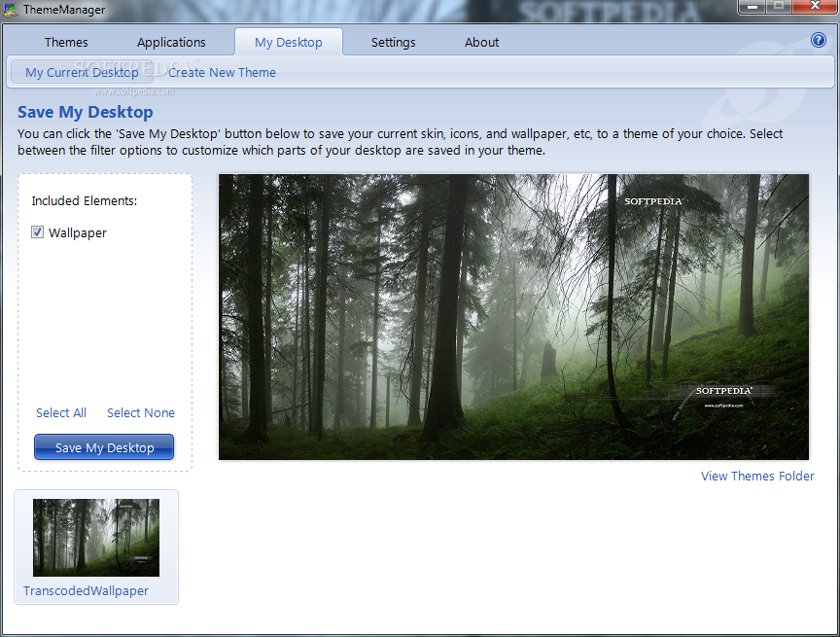The height and width of the screenshot is (637, 840).
Task: Switch to the Themes tab
Action: 66,43
